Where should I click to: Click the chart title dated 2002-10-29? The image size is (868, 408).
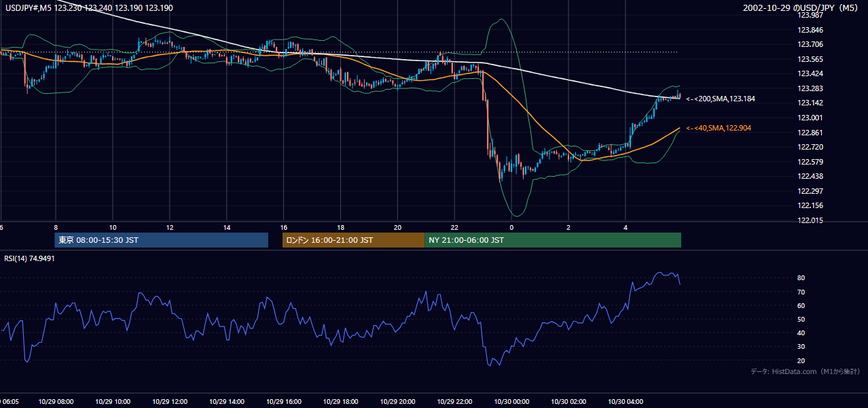click(x=801, y=7)
